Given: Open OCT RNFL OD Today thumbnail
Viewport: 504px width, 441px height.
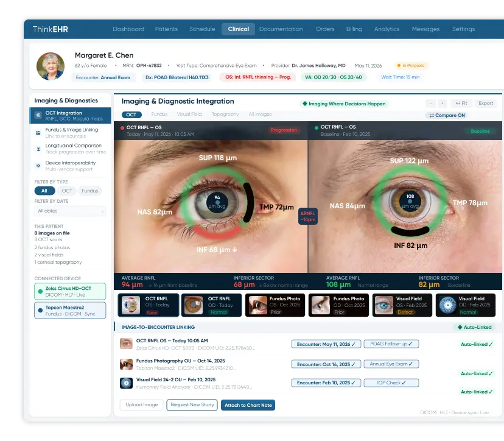Looking at the screenshot, I should [211, 305].
